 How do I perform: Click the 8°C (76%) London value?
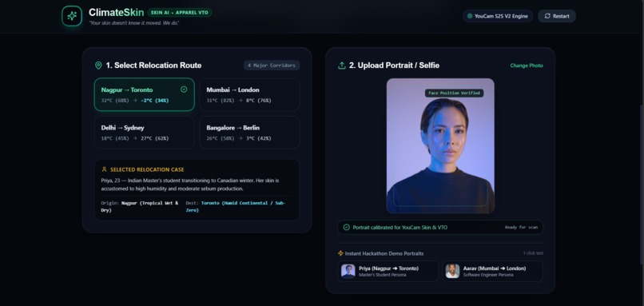point(259,100)
